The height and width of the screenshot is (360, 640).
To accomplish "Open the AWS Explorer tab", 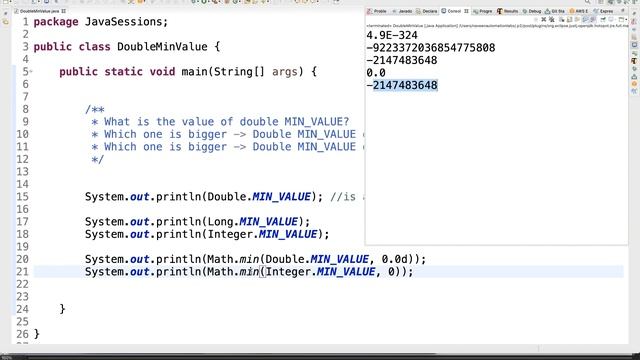I will tap(579, 11).
